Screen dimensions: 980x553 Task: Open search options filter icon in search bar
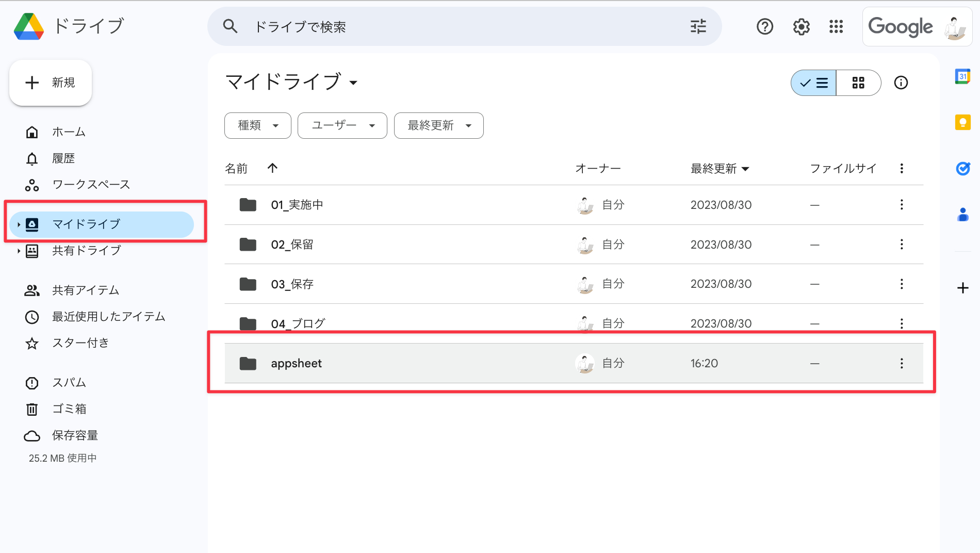click(x=698, y=26)
